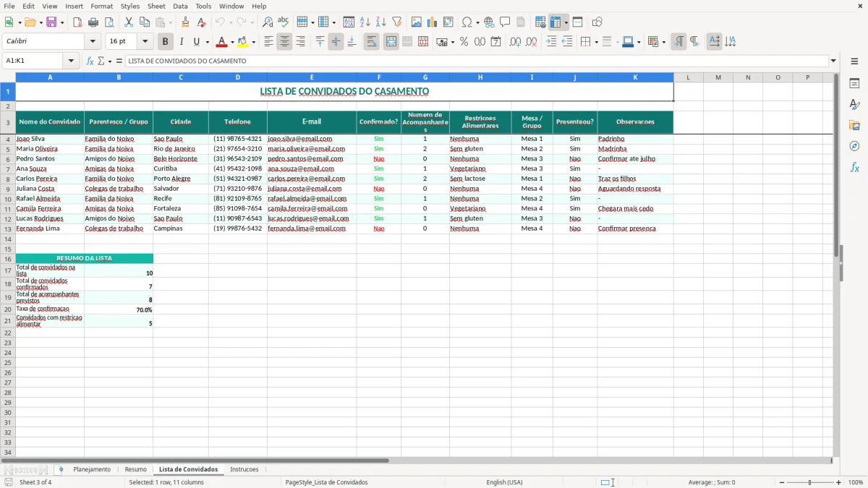
Task: Click zoom in plus button
Action: pos(839,482)
